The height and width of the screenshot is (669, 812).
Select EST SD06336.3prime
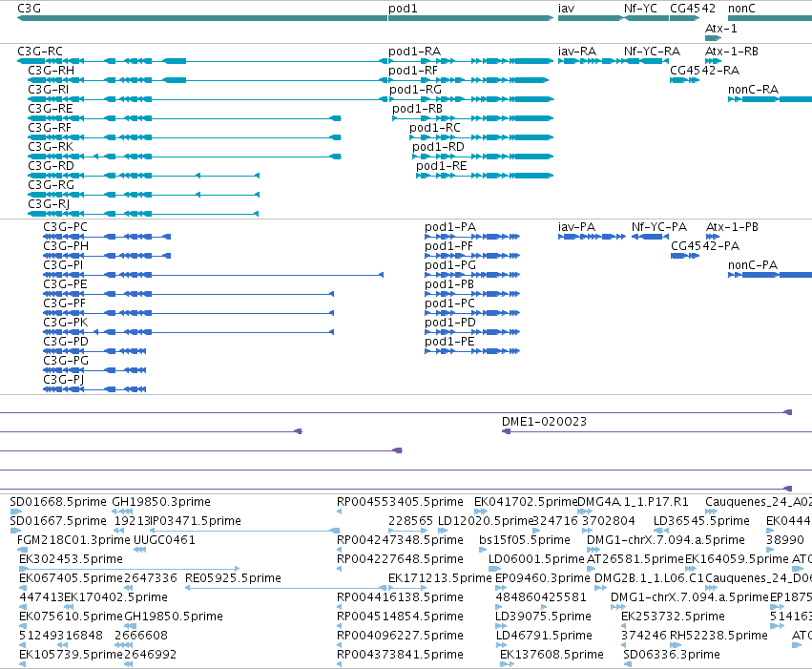(x=627, y=664)
